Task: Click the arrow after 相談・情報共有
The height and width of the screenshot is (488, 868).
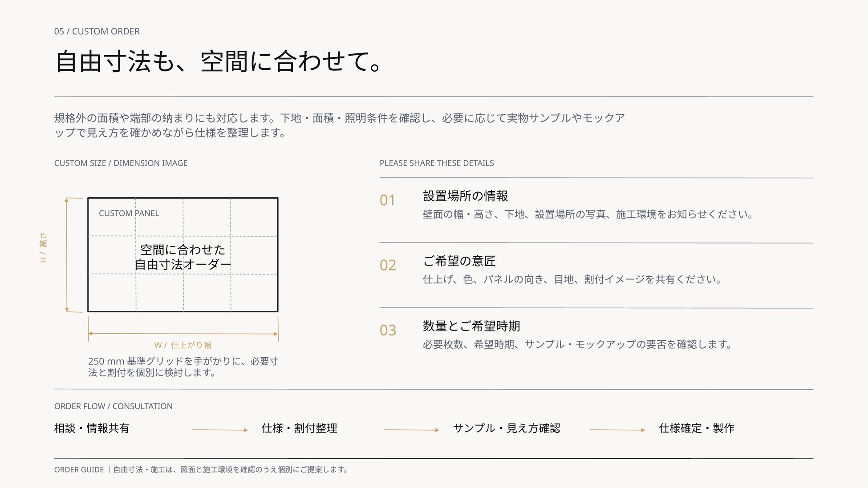Action: (220, 430)
